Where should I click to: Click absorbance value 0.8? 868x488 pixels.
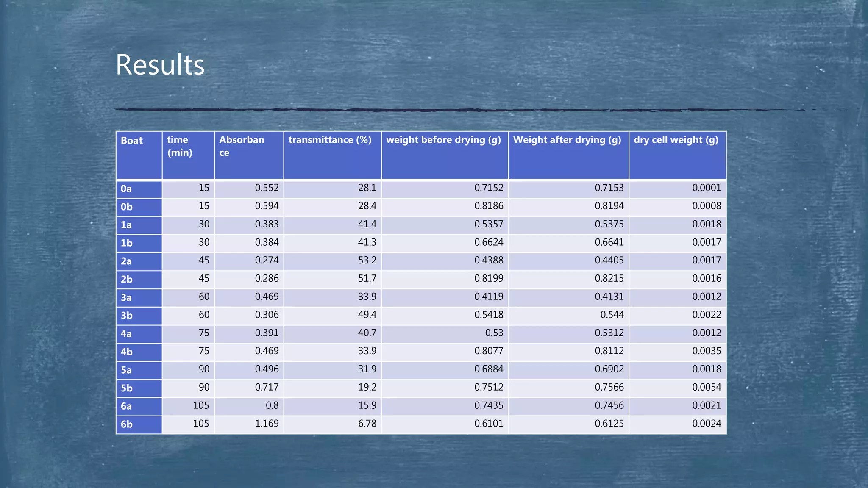coord(272,405)
